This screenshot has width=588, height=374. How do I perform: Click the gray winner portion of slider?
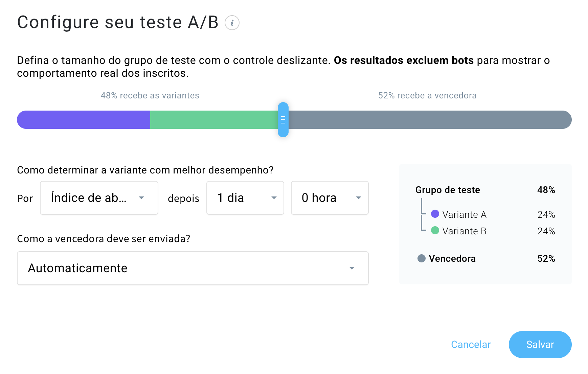[429, 120]
